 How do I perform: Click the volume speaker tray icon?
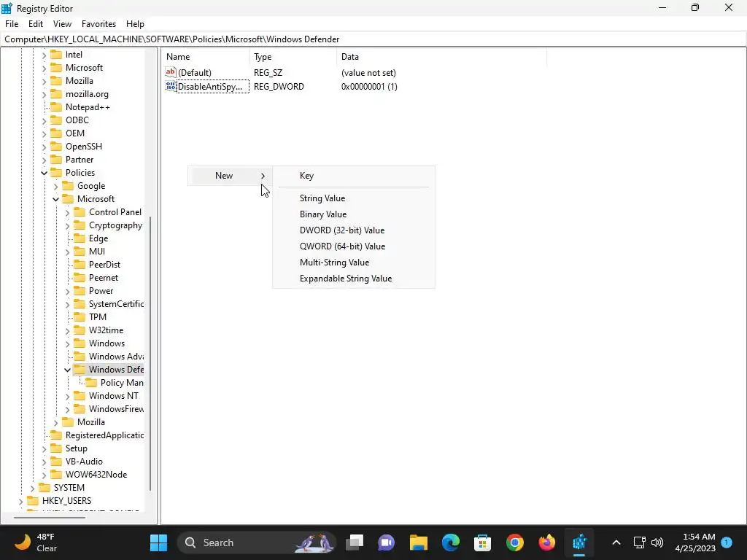pyautogui.click(x=657, y=542)
